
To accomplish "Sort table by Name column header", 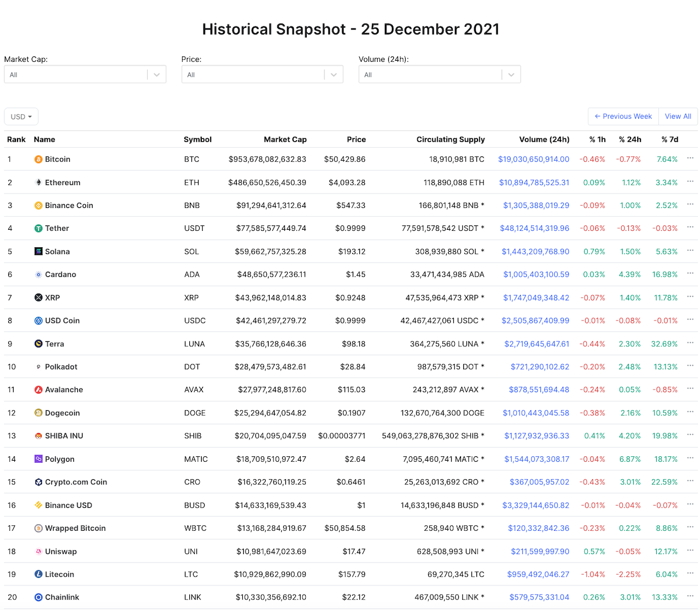I will point(44,140).
